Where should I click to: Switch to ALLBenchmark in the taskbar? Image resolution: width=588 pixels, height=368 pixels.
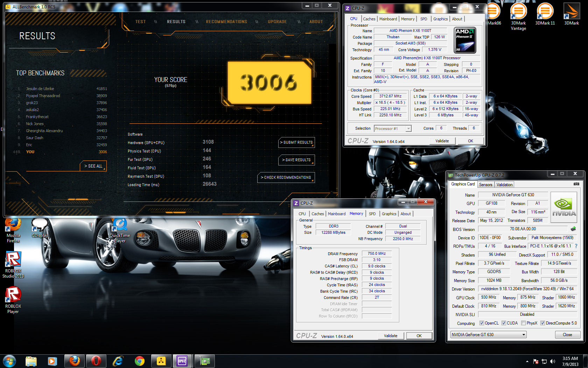pos(161,361)
